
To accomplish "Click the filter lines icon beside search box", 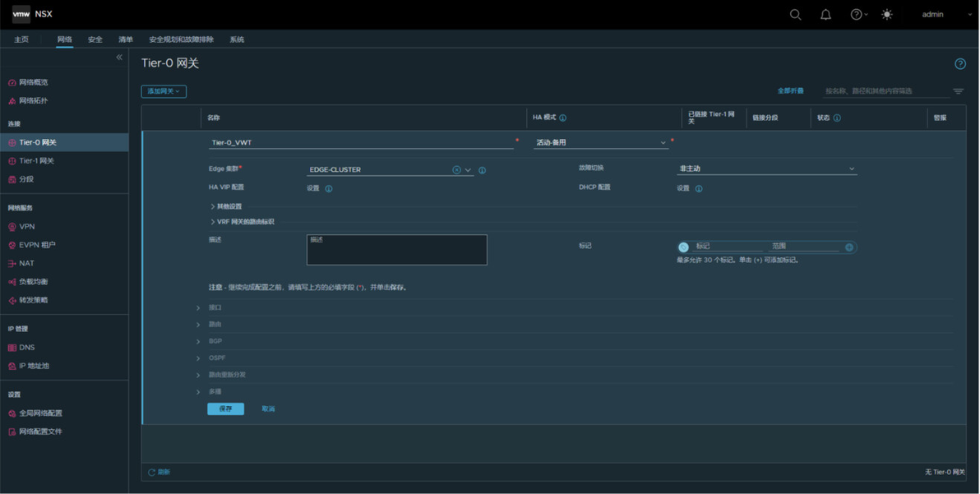I will (958, 91).
